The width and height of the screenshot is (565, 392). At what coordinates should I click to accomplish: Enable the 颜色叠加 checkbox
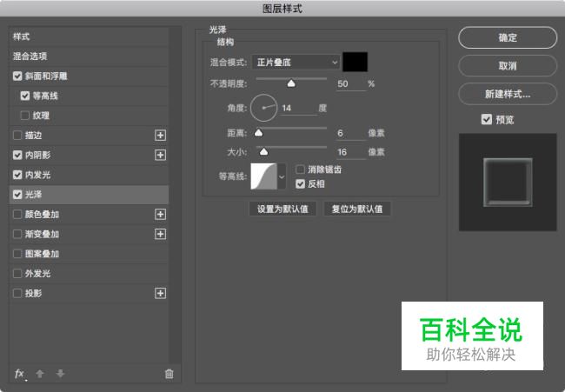[x=17, y=215]
